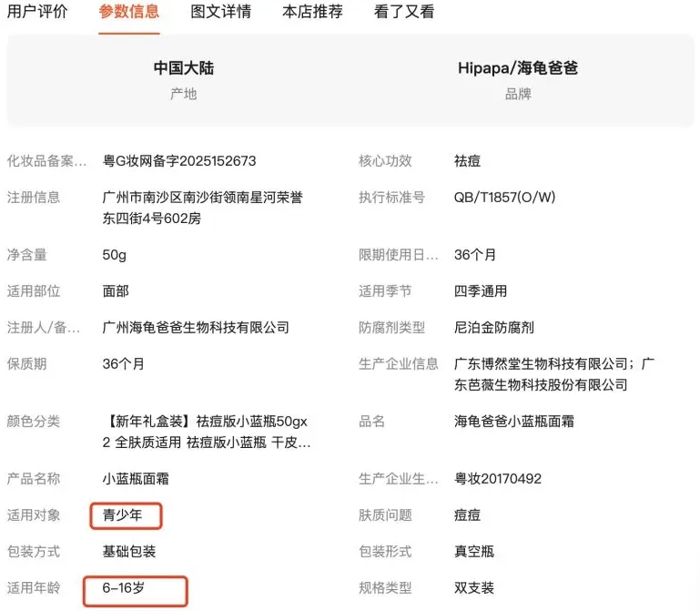Click the 中国大陆 origin value
The image size is (700, 611).
click(183, 68)
